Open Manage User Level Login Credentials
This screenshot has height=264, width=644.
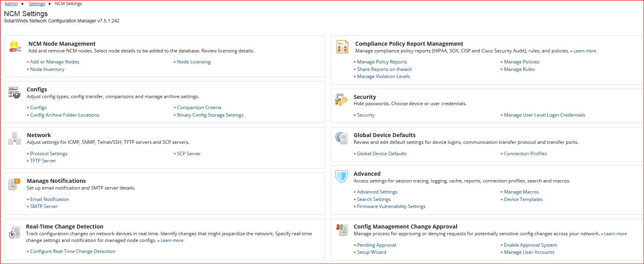click(544, 115)
